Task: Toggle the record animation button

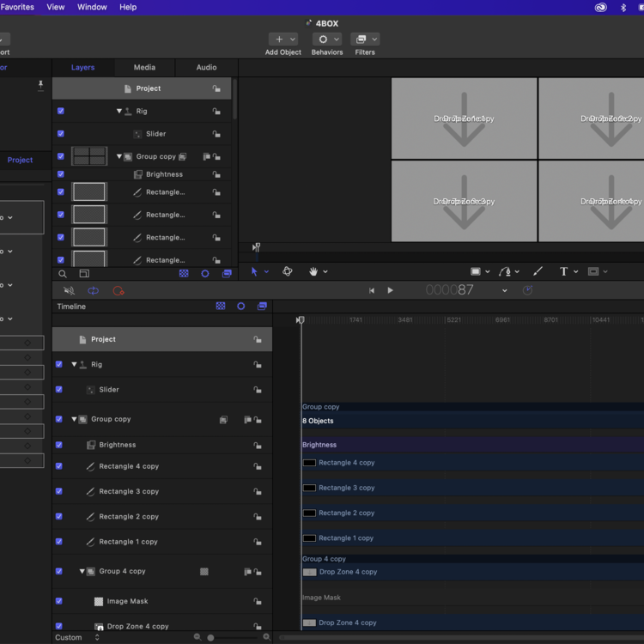Action: 118,291
